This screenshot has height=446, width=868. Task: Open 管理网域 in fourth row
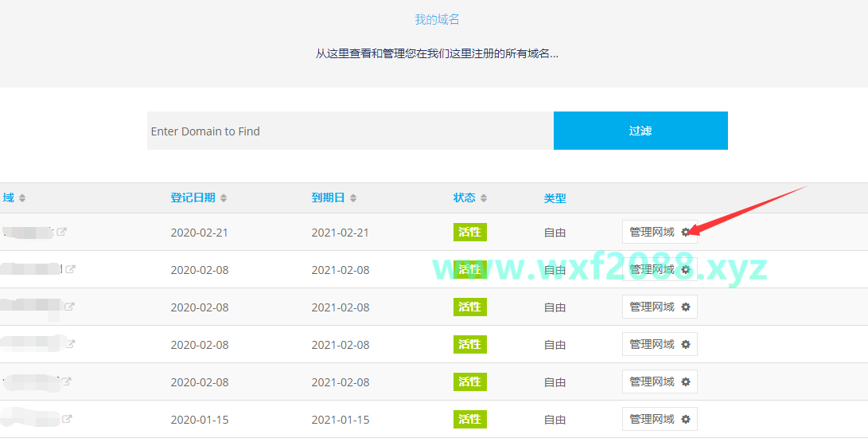(660, 344)
